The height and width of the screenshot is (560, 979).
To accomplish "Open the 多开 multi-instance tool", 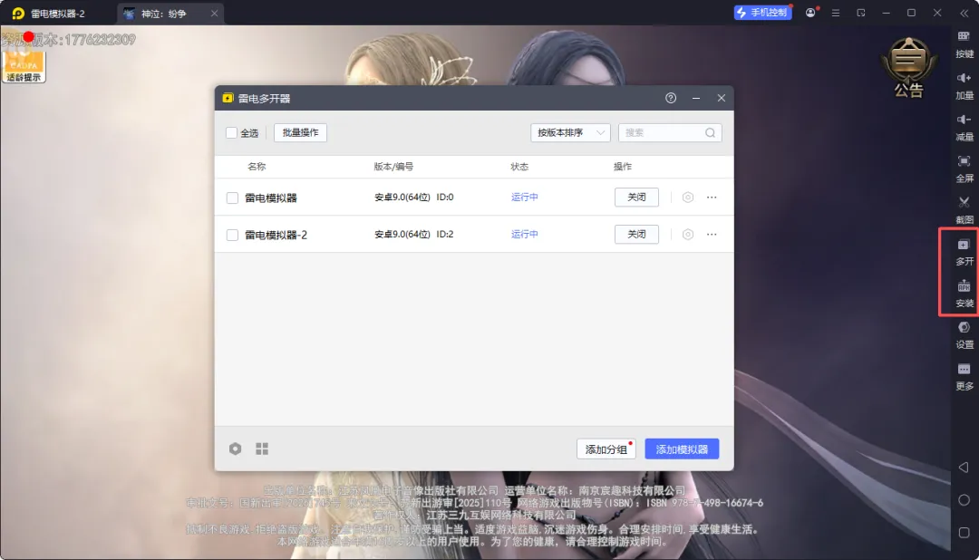I will (x=964, y=252).
